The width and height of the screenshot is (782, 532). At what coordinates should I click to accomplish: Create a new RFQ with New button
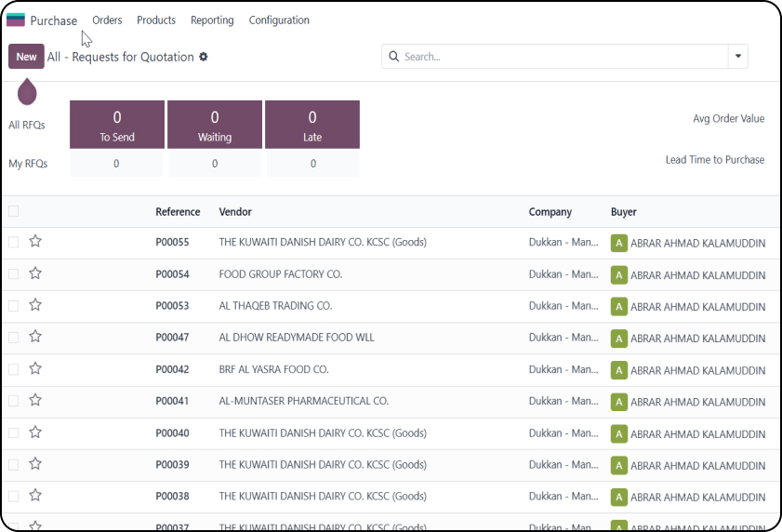tap(26, 57)
